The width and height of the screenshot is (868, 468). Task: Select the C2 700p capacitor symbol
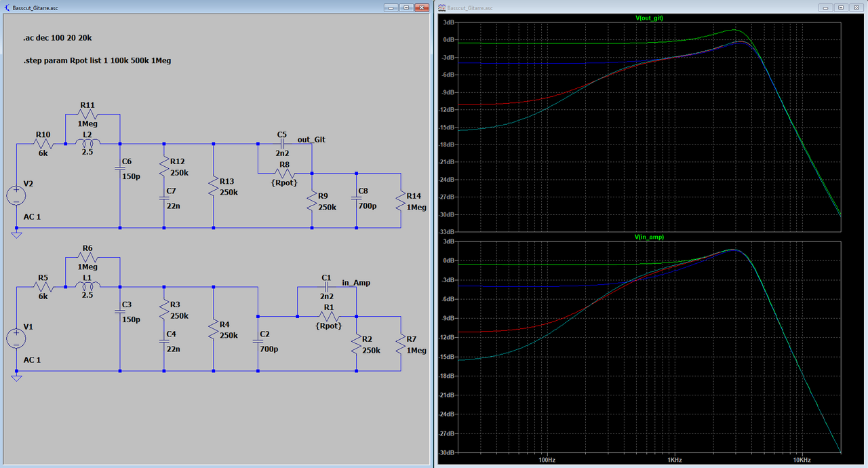pos(258,340)
